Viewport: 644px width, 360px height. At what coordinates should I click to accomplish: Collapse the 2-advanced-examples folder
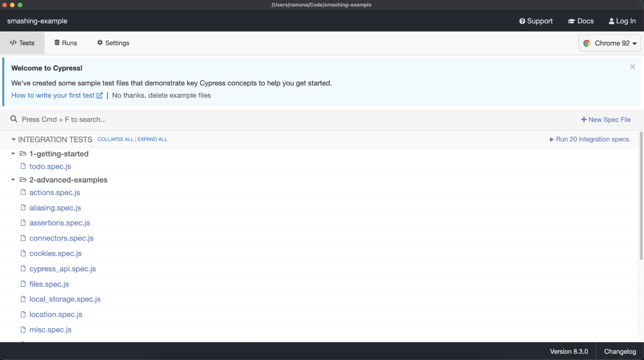[x=13, y=180]
